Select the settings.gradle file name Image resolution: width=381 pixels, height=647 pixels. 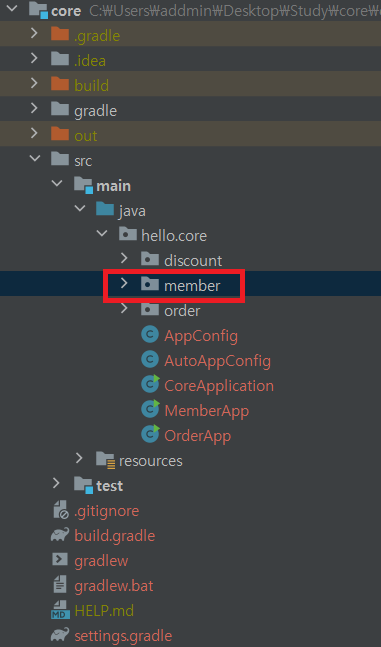(x=123, y=635)
